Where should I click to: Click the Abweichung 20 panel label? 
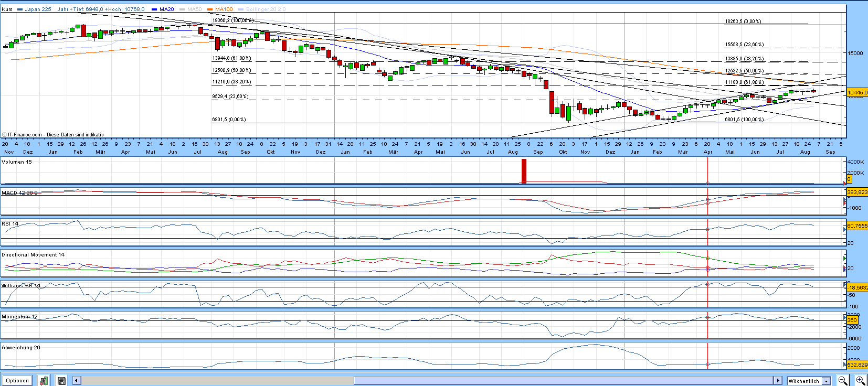(x=21, y=348)
